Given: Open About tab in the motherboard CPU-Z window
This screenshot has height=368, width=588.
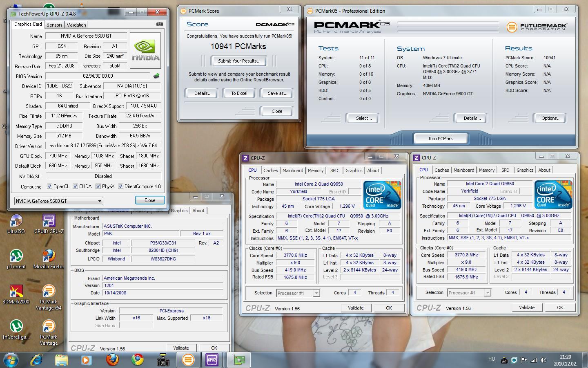Looking at the screenshot, I should [x=198, y=211].
